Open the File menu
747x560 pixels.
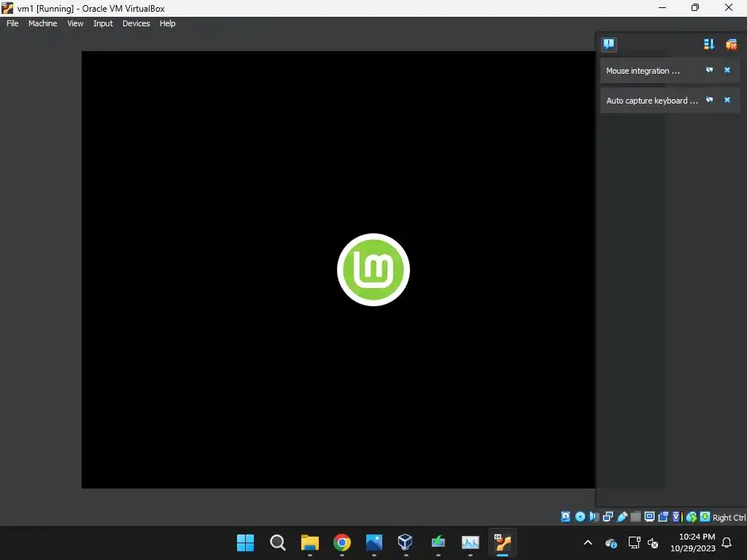coord(12,23)
